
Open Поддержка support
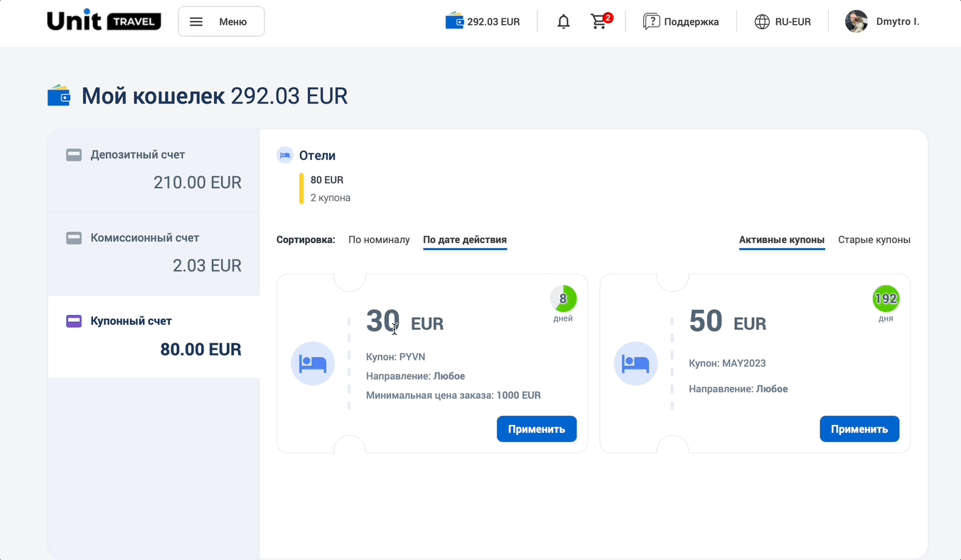click(x=681, y=22)
